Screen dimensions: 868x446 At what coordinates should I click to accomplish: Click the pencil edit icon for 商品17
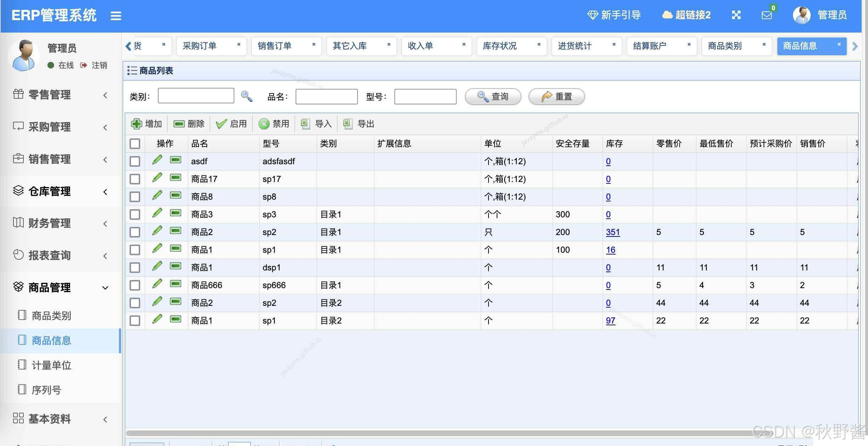[x=157, y=178]
